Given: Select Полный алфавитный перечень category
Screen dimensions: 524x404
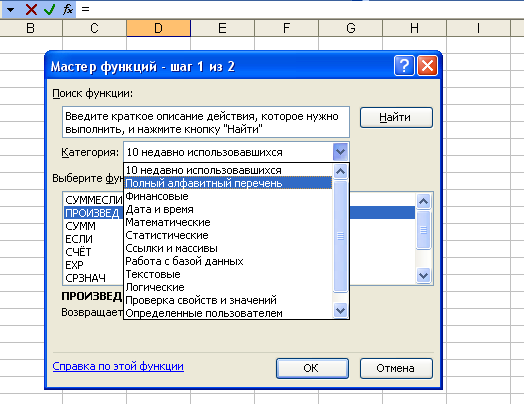Looking at the screenshot, I should coord(228,183).
